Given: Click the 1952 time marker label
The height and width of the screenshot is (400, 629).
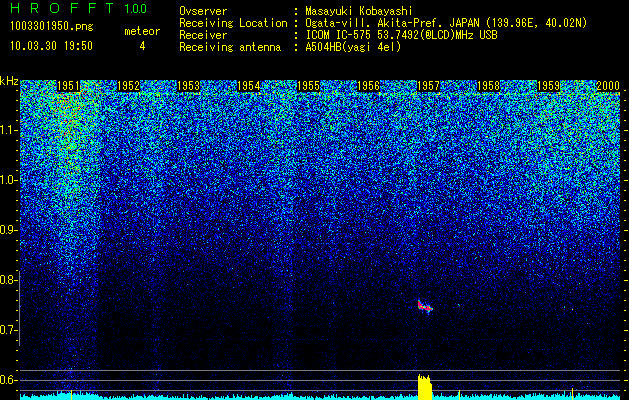Looking at the screenshot, I should (x=128, y=86).
